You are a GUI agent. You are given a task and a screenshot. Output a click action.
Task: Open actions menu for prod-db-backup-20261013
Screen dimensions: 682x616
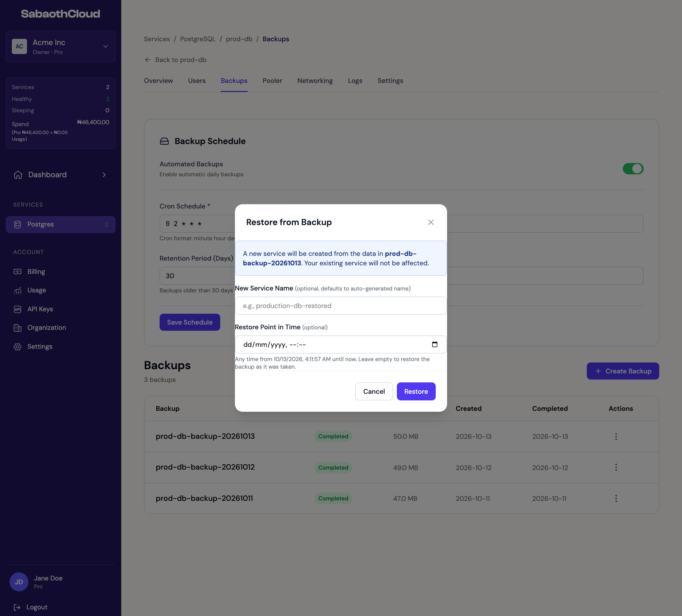pos(616,436)
